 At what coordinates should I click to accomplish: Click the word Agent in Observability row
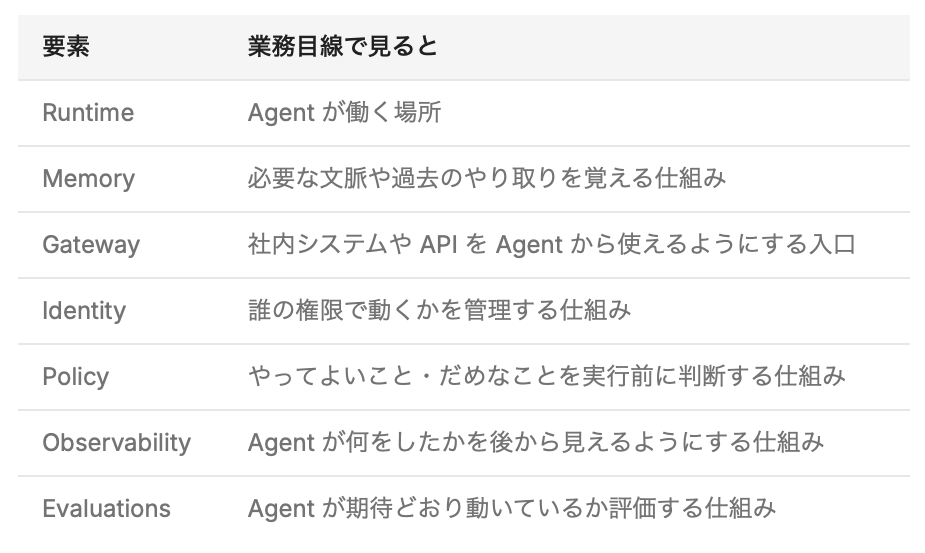click(x=281, y=443)
